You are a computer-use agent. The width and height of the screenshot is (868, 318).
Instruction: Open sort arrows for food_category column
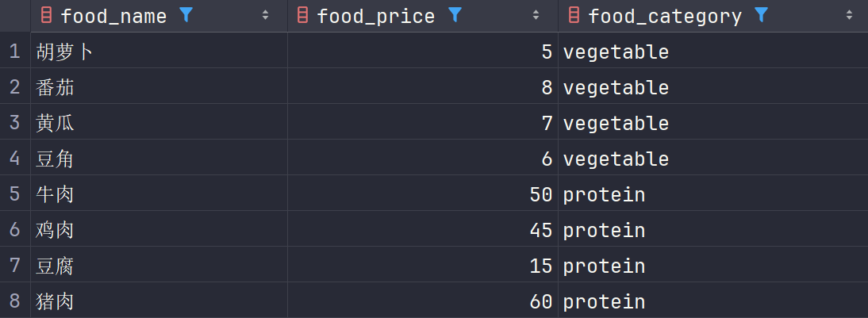tap(849, 16)
